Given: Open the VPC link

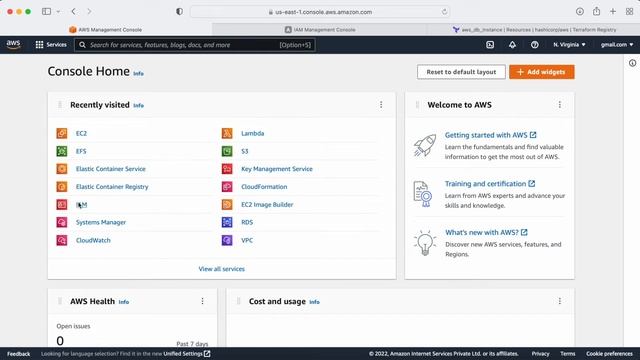Looking at the screenshot, I should click(x=247, y=240).
